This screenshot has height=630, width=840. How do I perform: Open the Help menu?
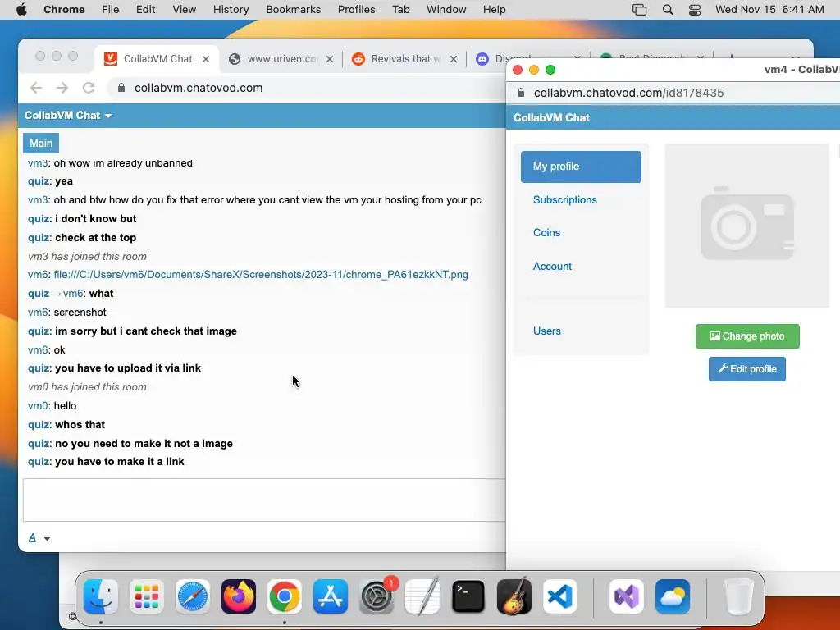(x=494, y=9)
